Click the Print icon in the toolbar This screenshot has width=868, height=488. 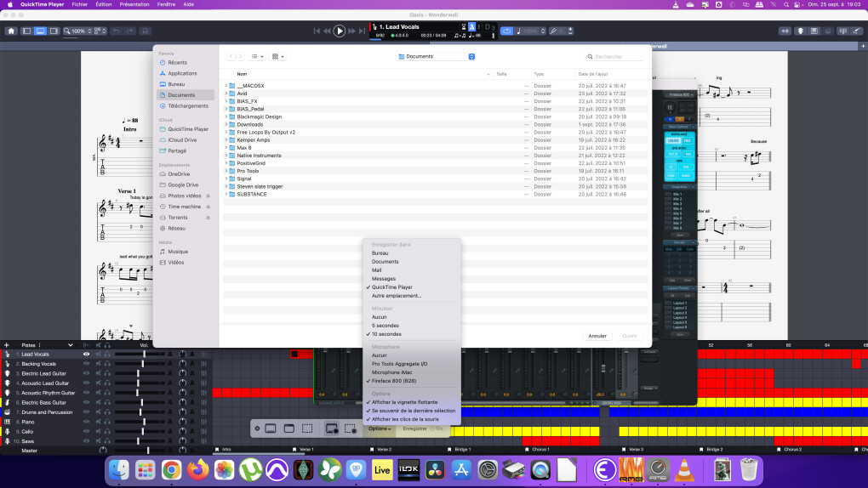[x=145, y=31]
